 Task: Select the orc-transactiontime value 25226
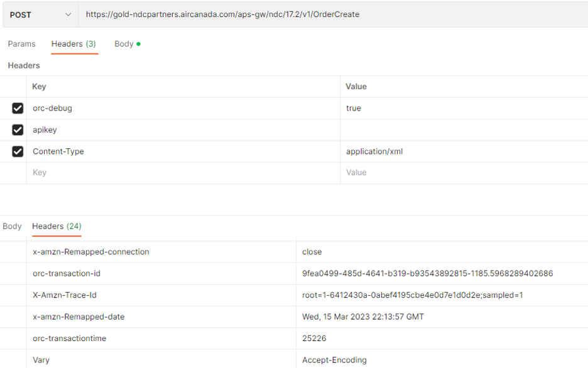pos(313,338)
